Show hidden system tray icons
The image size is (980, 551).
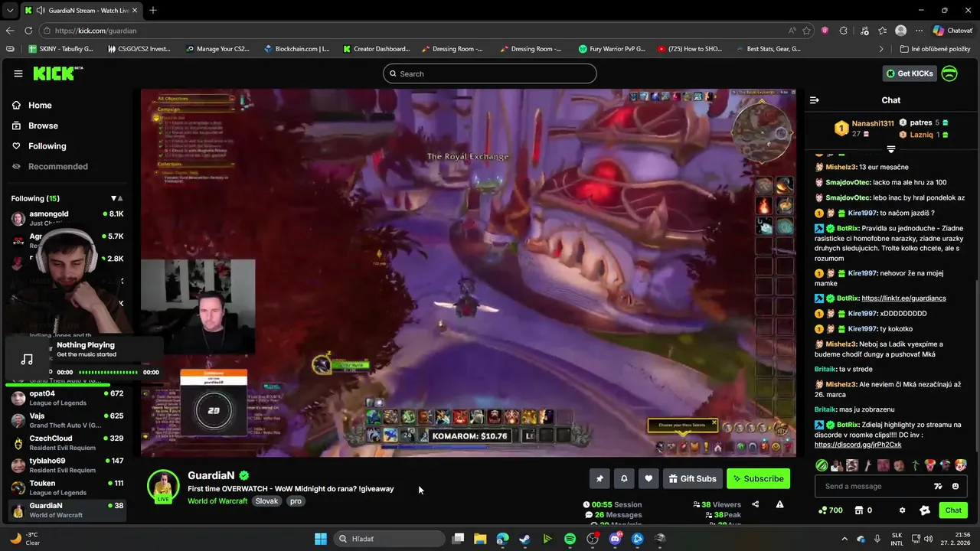pyautogui.click(x=844, y=539)
